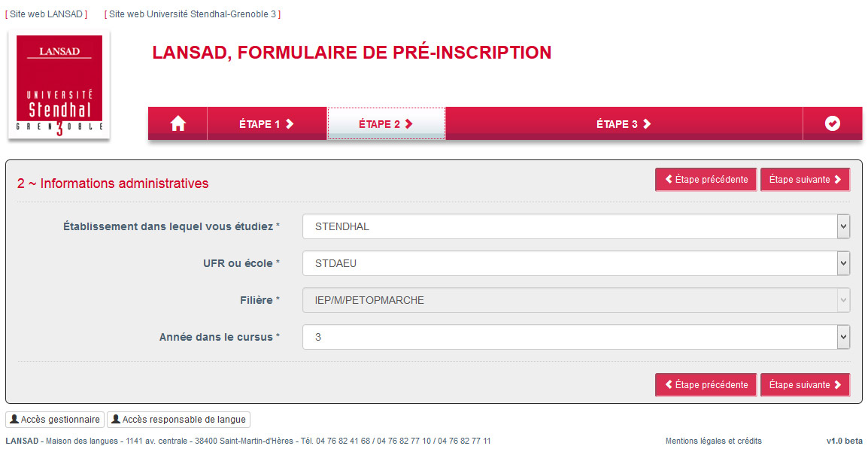Click the LANSAD, FORMULAIRE DE PRÉ-INSCRIPTION heading
The height and width of the screenshot is (449, 868).
click(351, 52)
